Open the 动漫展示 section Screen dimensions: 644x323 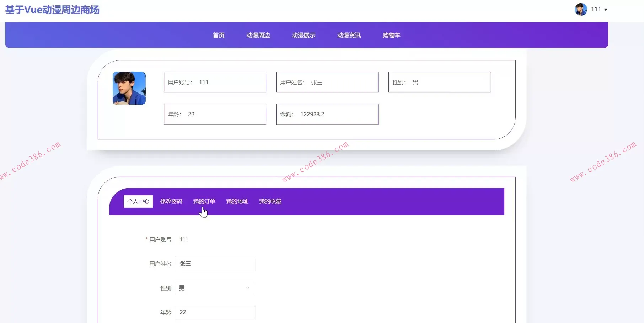point(303,35)
